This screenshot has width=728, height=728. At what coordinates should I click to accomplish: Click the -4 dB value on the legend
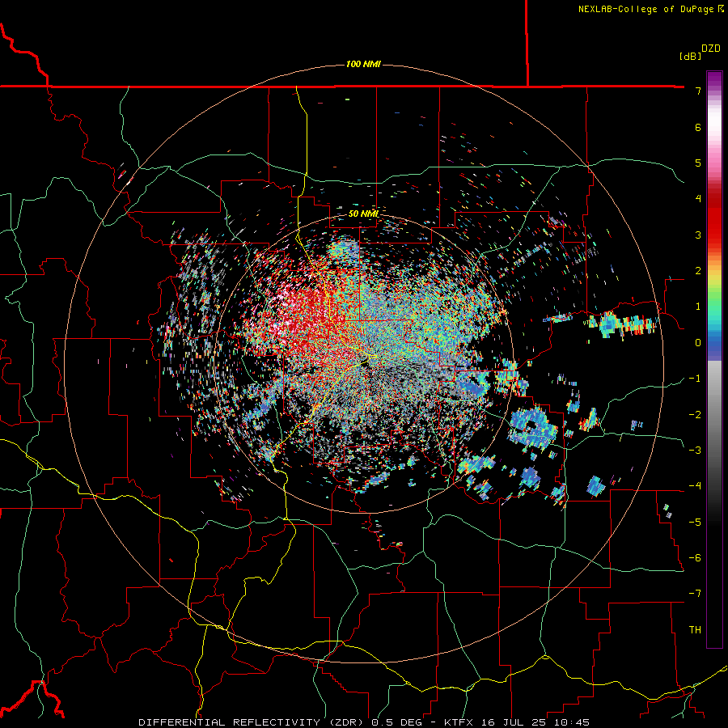click(695, 485)
